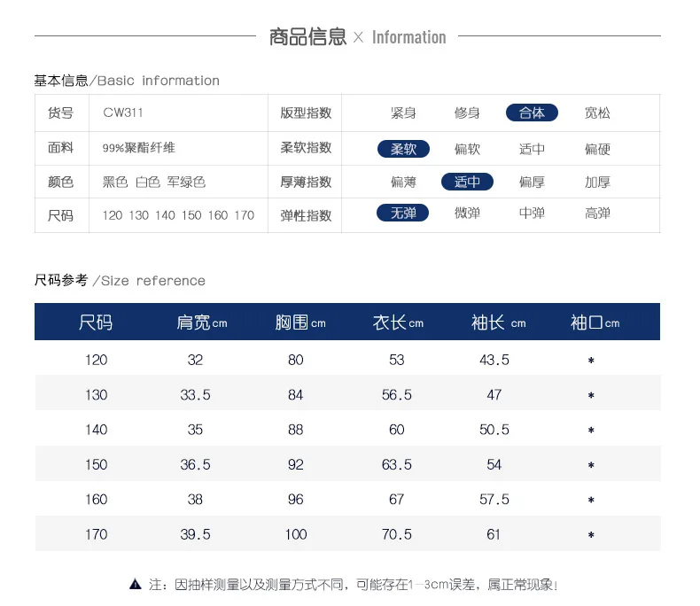Select the highlighted 合体 fit option
This screenshot has width=700, height=606.
[x=532, y=113]
